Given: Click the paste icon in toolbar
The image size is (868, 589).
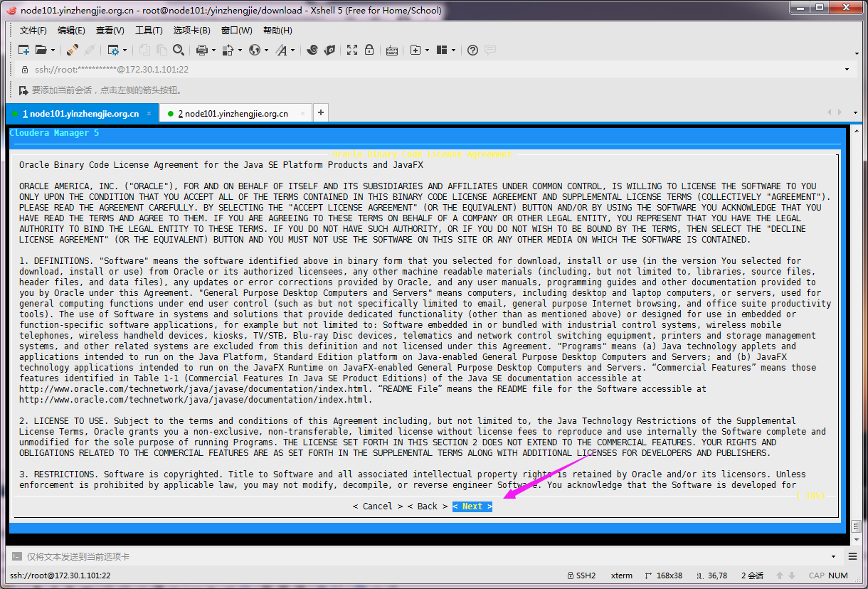Looking at the screenshot, I should pos(162,50).
